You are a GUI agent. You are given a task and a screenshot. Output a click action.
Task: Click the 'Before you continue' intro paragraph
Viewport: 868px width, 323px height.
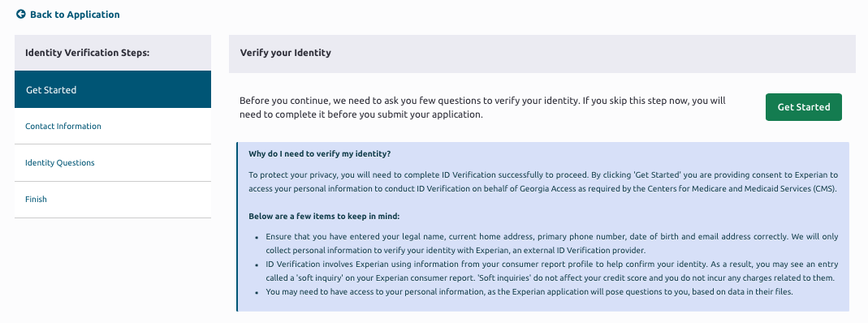pyautogui.click(x=482, y=108)
